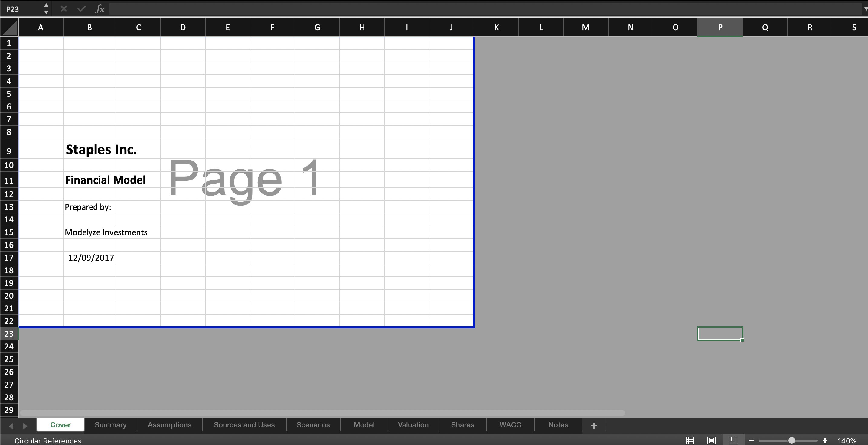Select the Prepared by: cell

tap(89, 207)
